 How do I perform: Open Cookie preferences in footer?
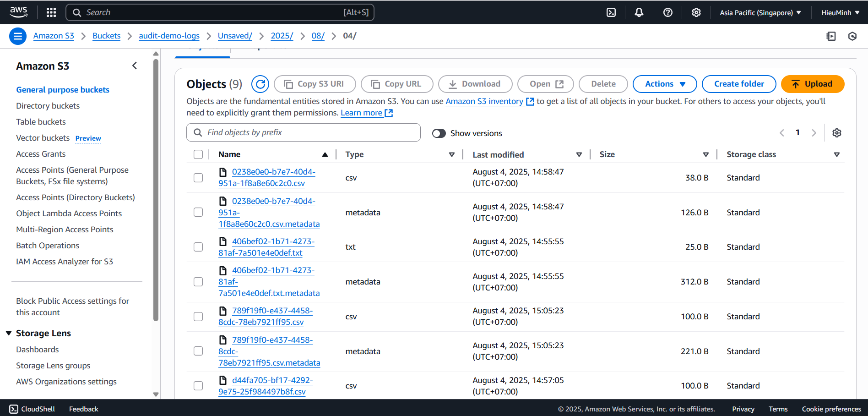pos(831,409)
